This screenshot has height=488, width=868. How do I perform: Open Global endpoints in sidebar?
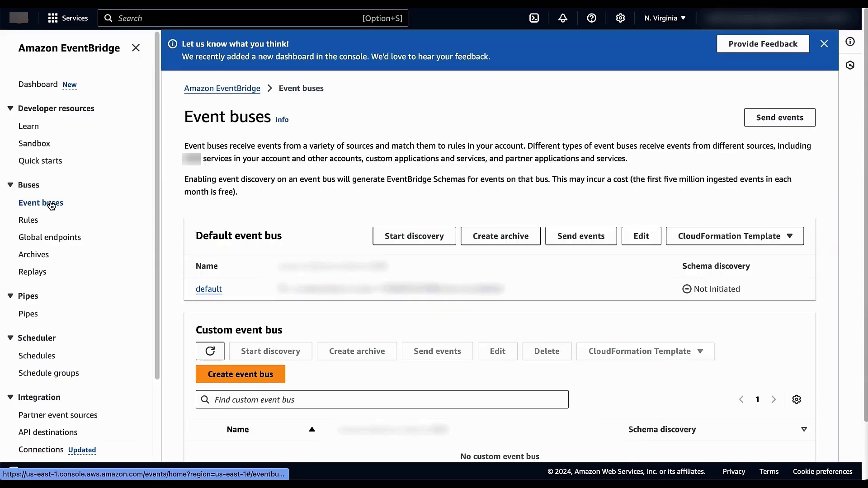point(50,237)
